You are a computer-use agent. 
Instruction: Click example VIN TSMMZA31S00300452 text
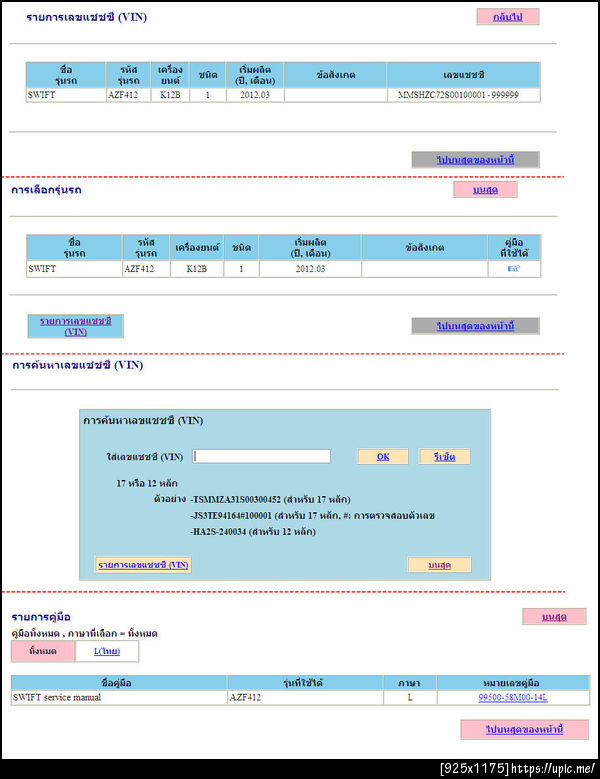(236, 499)
